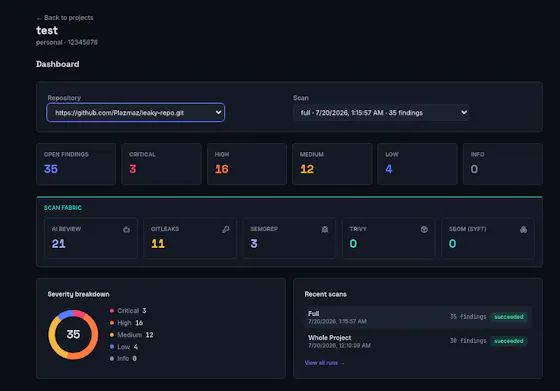
Task: Open the Repository dropdown
Action: pos(136,112)
